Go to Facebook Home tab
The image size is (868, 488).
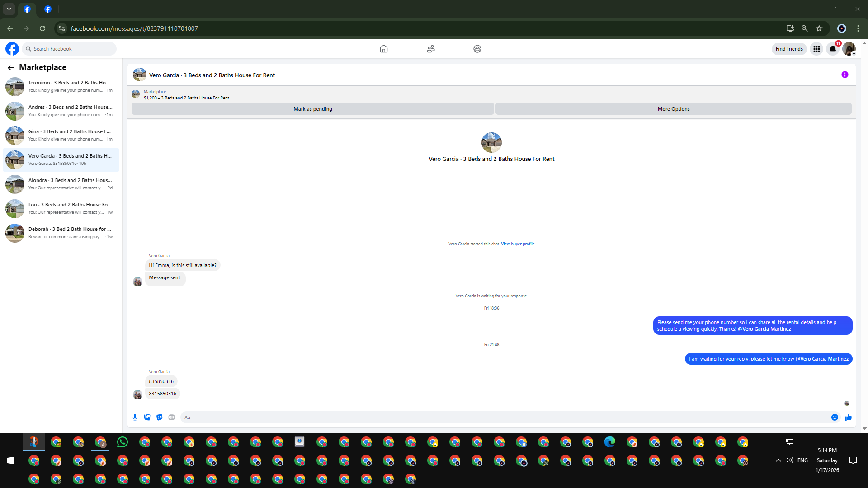(x=383, y=49)
